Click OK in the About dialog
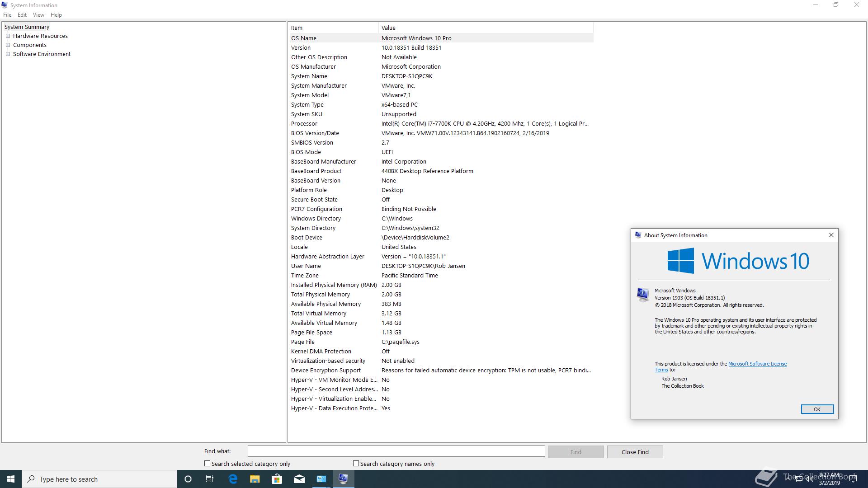 tap(817, 409)
